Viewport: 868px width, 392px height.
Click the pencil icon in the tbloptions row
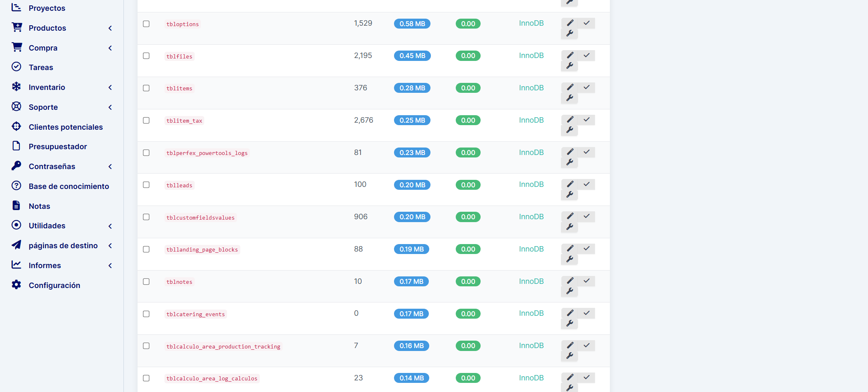coord(570,23)
